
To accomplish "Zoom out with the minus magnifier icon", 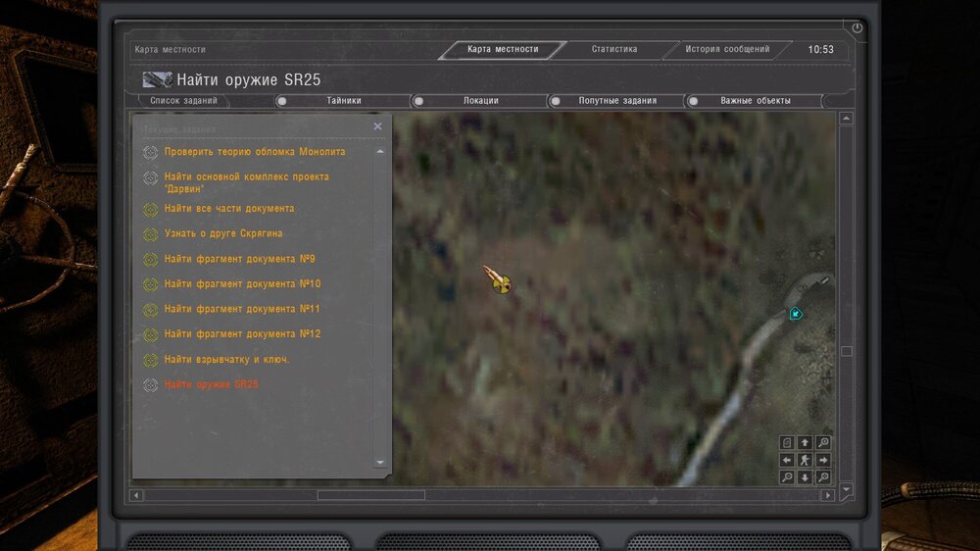I will coord(787,477).
